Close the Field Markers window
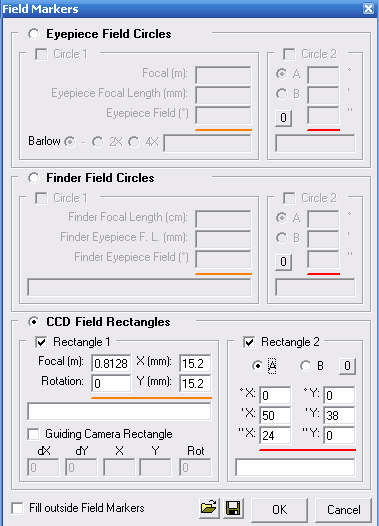 click(x=368, y=8)
